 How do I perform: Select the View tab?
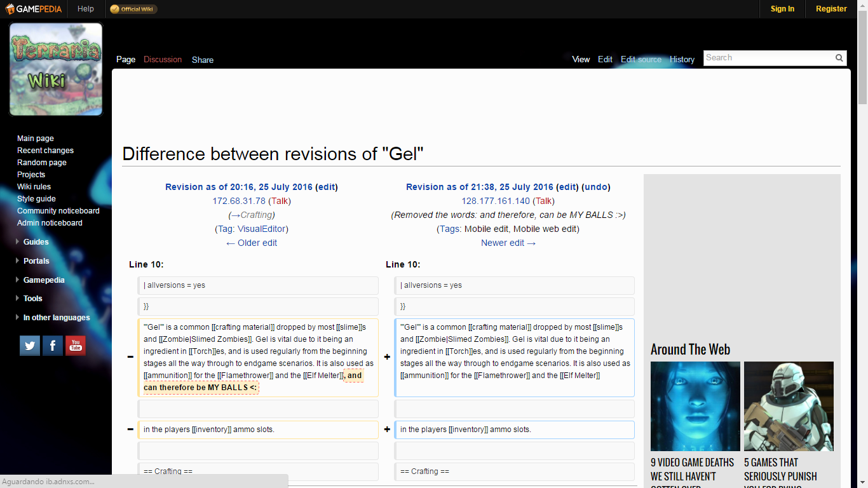click(581, 59)
